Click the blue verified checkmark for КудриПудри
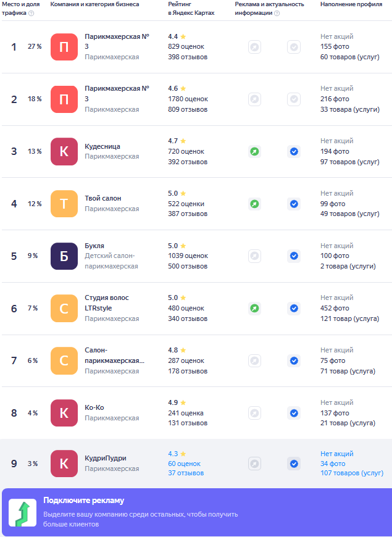This screenshot has width=392, height=537. point(294,464)
